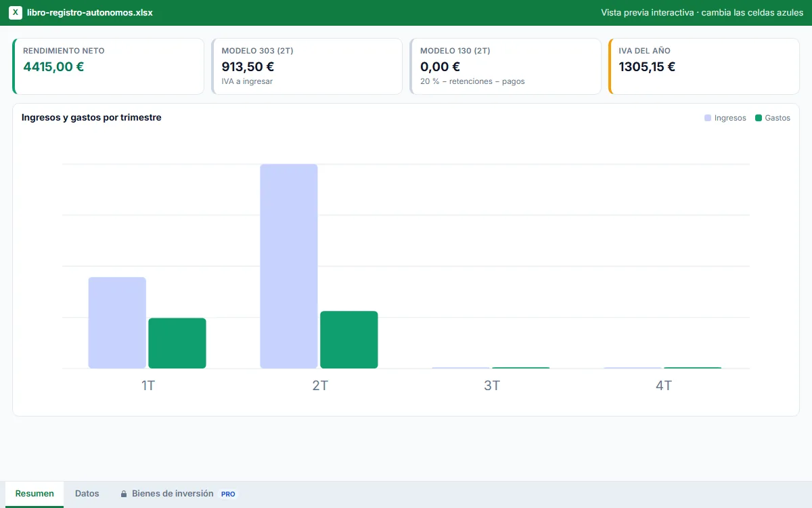Image resolution: width=812 pixels, height=508 pixels.
Task: Click the RENDIMIENTO NETO label
Action: 64,51
